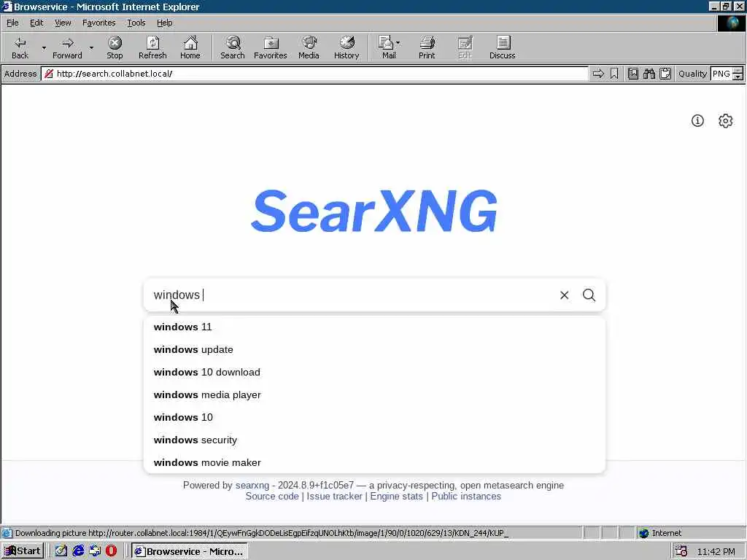747x560 pixels.
Task: Choose suggestion windows media player
Action: [x=374, y=394]
